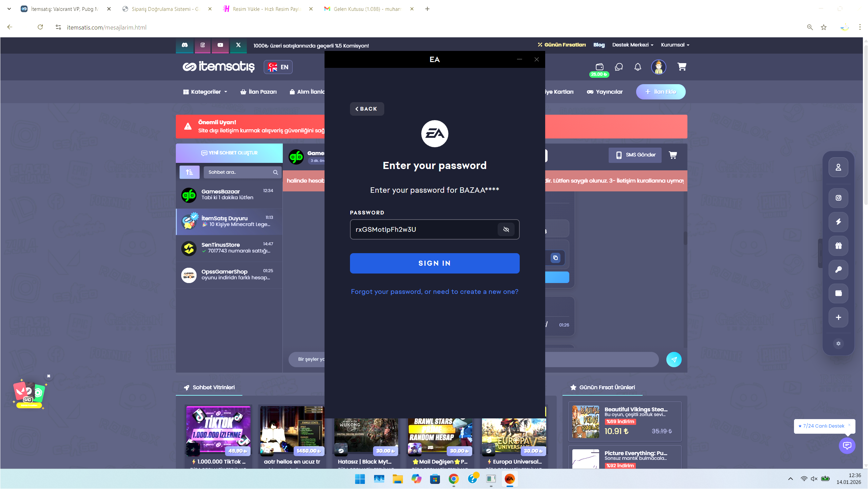
Task: Open the İtemSatış Duyuru conversation
Action: point(229,222)
